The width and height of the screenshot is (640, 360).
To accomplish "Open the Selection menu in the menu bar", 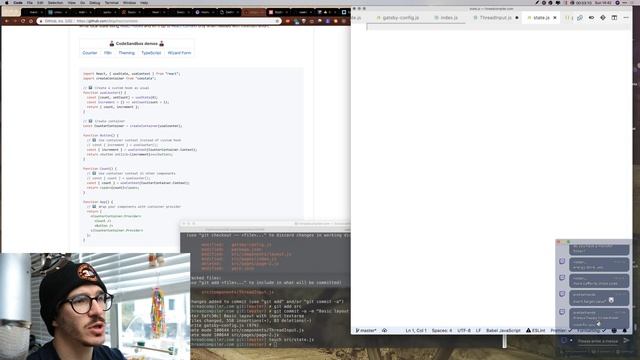I will [x=56, y=2].
